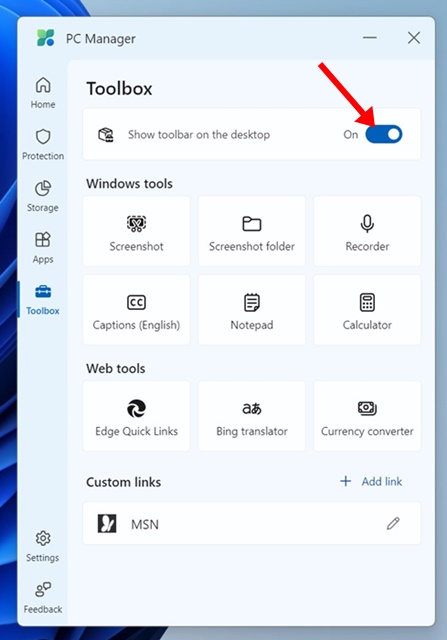
Task: Open Edge Quick Links tile
Action: pos(136,416)
